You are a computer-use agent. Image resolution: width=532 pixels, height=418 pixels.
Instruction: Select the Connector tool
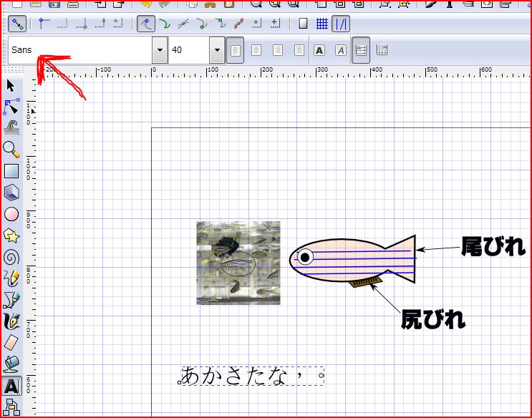(11, 407)
